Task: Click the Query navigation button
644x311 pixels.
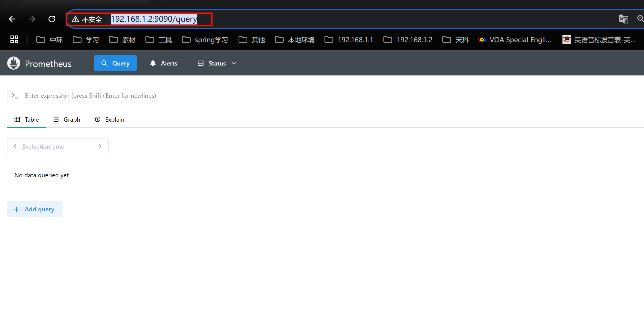Action: click(115, 63)
